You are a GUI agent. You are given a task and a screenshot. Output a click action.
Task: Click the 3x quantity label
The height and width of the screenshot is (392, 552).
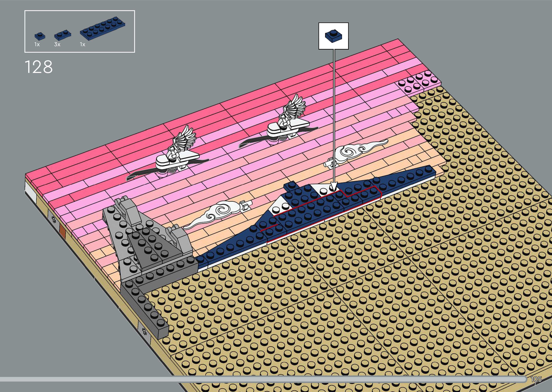(x=57, y=45)
